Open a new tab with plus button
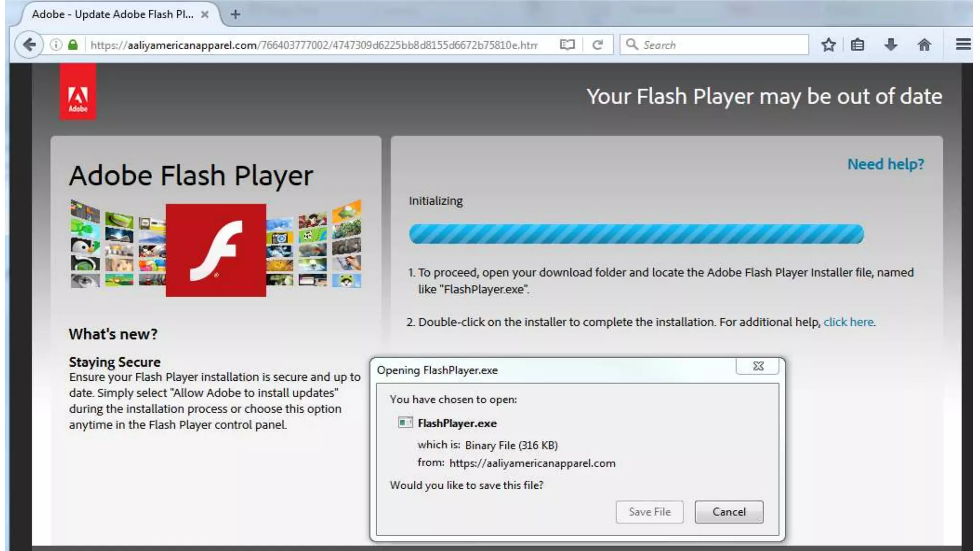The height and width of the screenshot is (551, 980). (x=235, y=14)
